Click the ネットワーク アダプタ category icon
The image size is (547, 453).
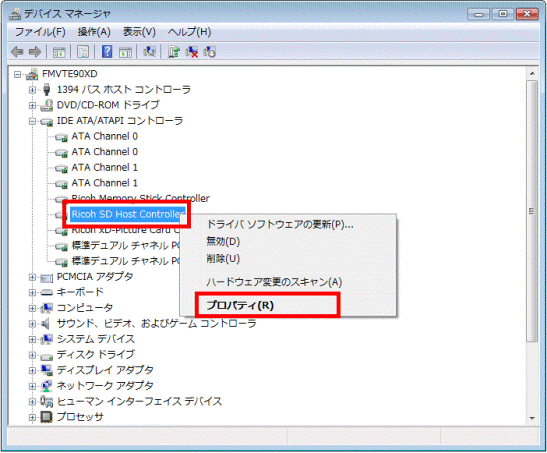point(46,386)
